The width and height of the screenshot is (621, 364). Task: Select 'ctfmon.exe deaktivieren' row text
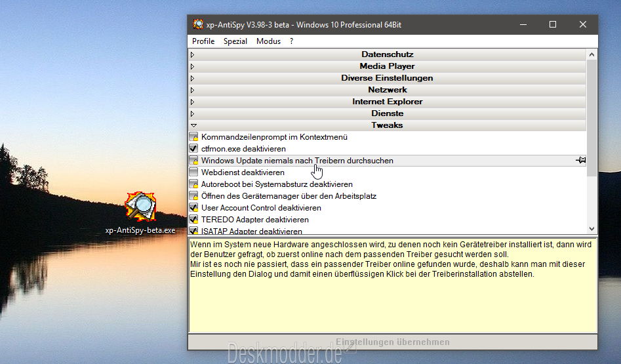point(243,149)
